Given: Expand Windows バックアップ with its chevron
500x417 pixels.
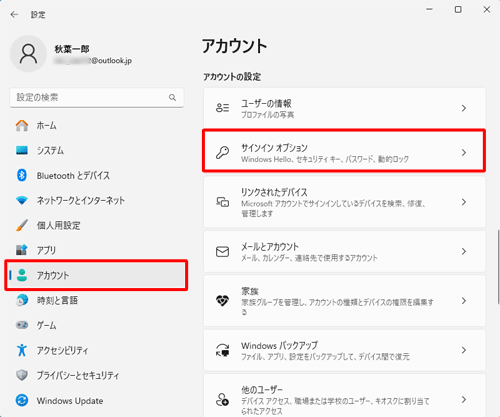Looking at the screenshot, I should point(464,350).
